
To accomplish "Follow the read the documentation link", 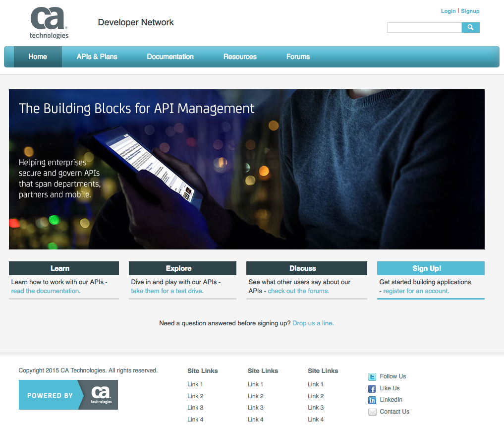I will [x=46, y=290].
